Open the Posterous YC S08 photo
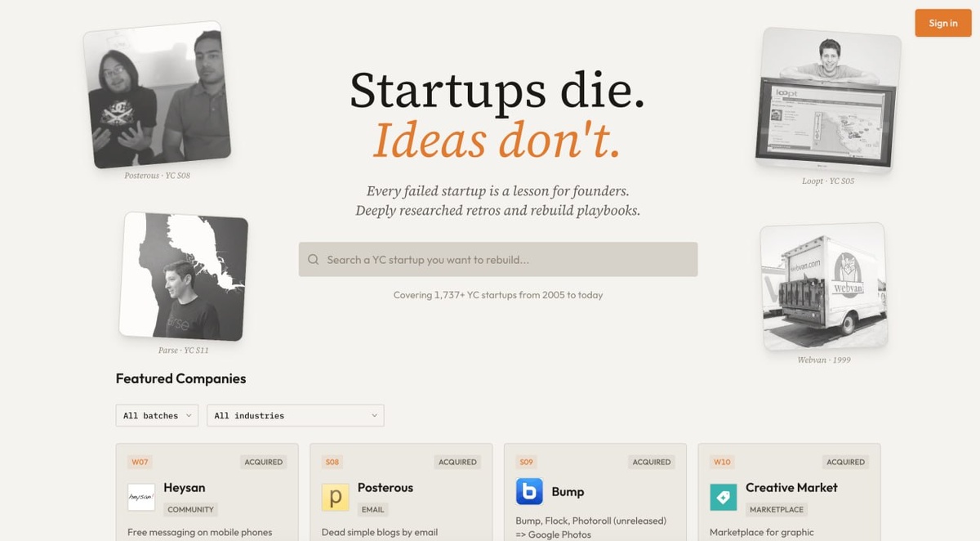 tap(157, 95)
